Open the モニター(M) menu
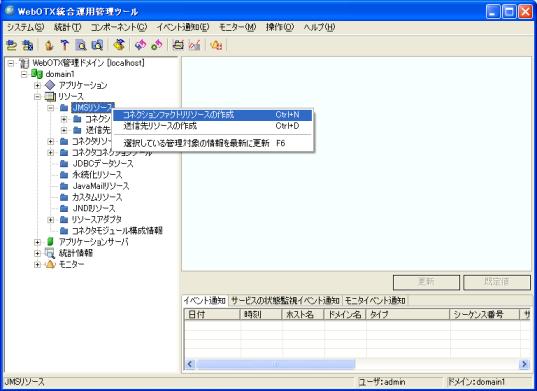This screenshot has width=537, height=391. (x=237, y=27)
